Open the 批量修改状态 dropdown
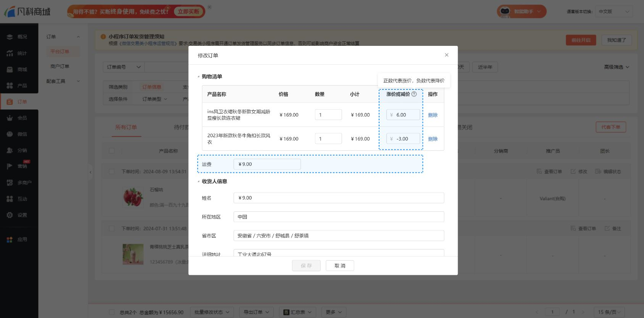The image size is (644, 318). tap(212, 312)
